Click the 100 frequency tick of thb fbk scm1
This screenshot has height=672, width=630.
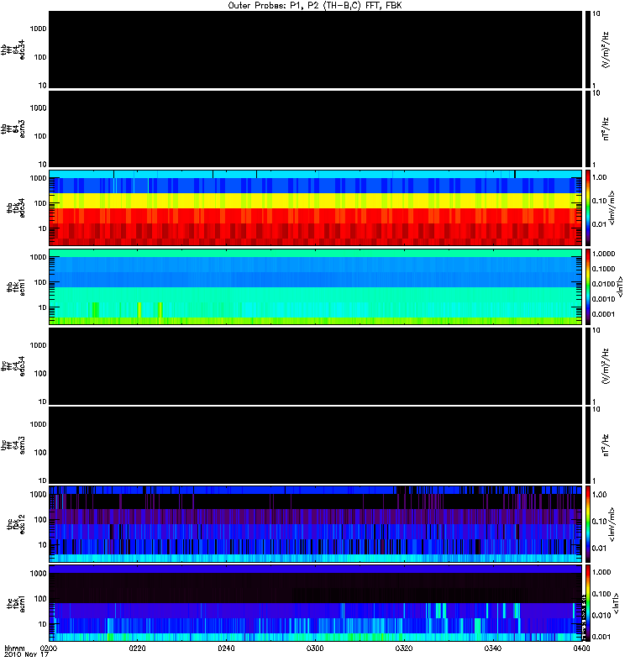40,282
